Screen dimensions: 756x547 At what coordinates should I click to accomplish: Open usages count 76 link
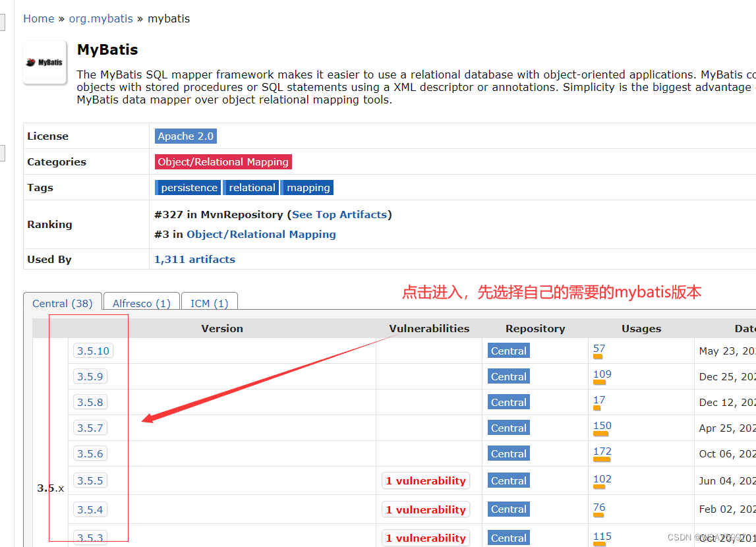tap(599, 507)
